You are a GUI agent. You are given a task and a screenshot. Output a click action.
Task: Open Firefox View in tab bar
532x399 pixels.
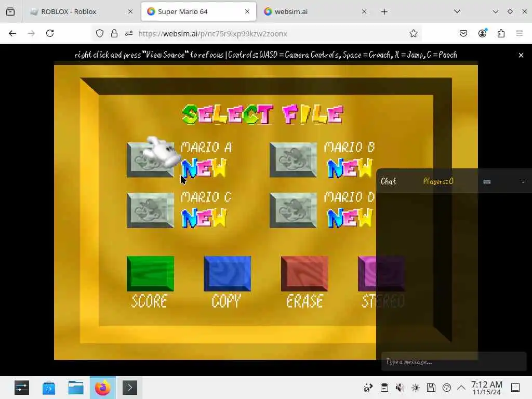click(x=10, y=11)
